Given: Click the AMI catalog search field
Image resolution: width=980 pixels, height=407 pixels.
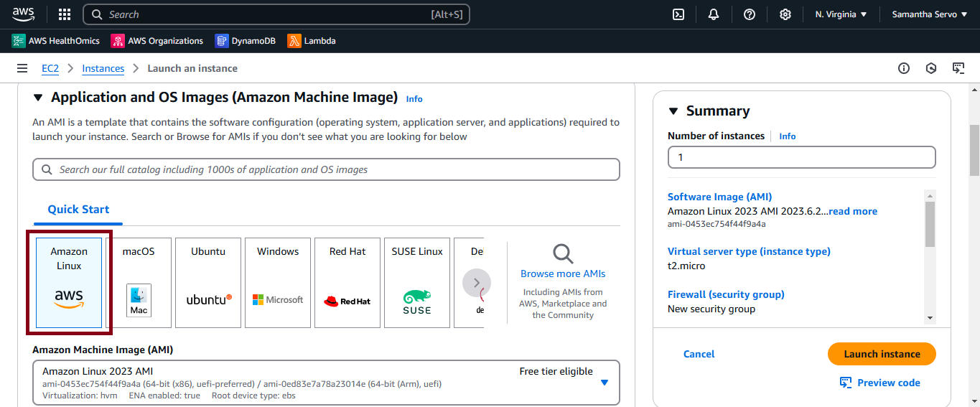Looking at the screenshot, I should click(326, 169).
